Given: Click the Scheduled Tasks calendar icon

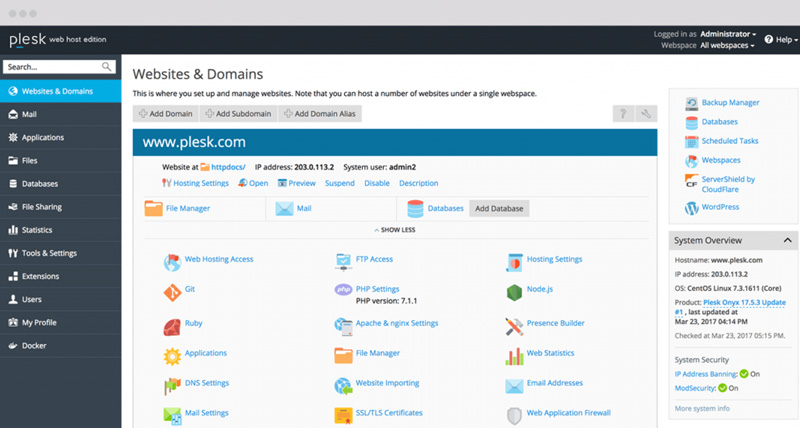Looking at the screenshot, I should click(691, 142).
